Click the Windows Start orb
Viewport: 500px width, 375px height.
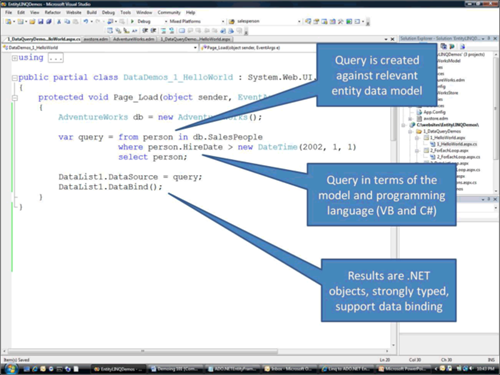(x=11, y=369)
